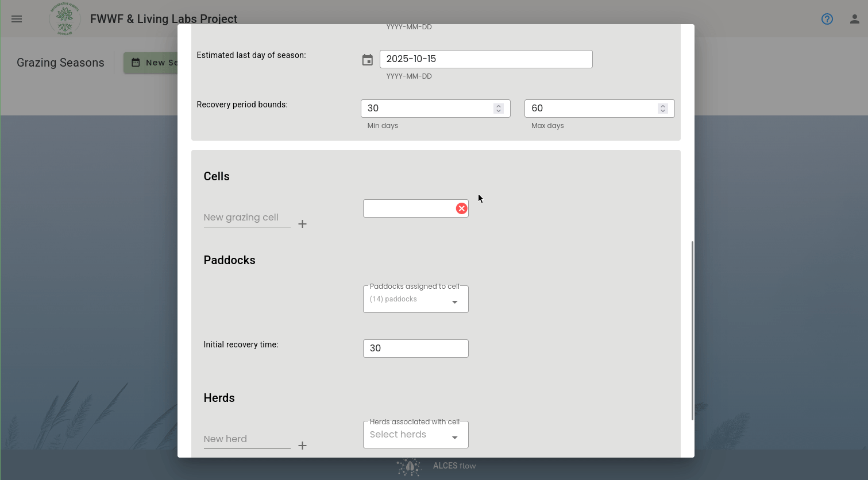Click the New grazing cell text field
868x480 pixels.
click(247, 218)
